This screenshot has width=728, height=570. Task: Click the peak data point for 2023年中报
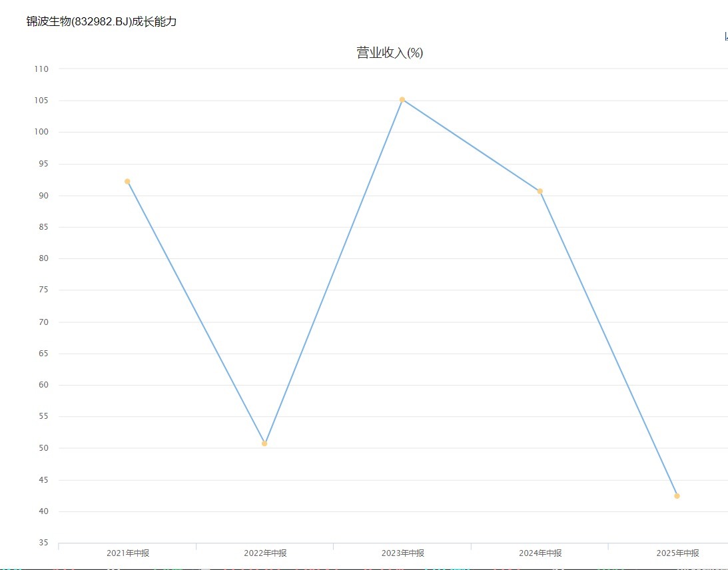(x=402, y=100)
